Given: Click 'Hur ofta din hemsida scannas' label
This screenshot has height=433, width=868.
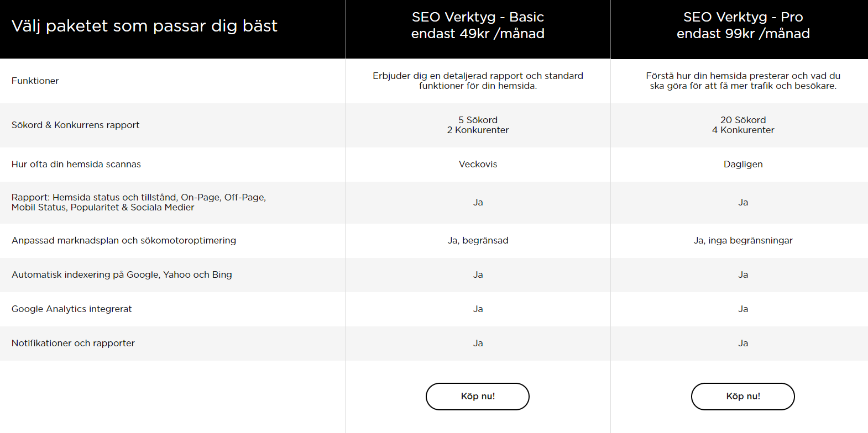Looking at the screenshot, I should (x=76, y=164).
